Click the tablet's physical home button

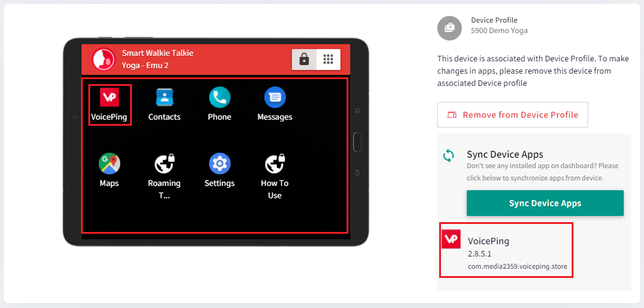click(x=358, y=142)
